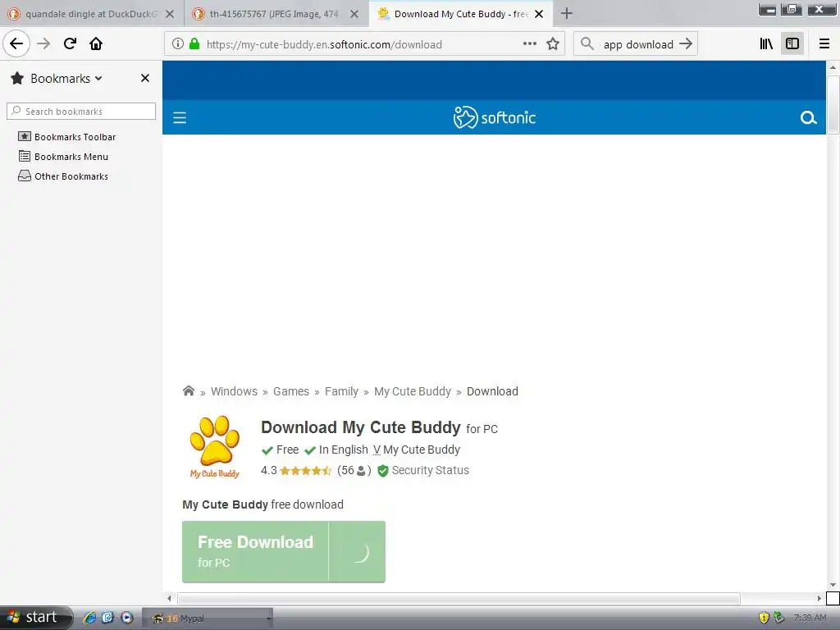
Task: Submit the app download search arrow
Action: coord(686,44)
